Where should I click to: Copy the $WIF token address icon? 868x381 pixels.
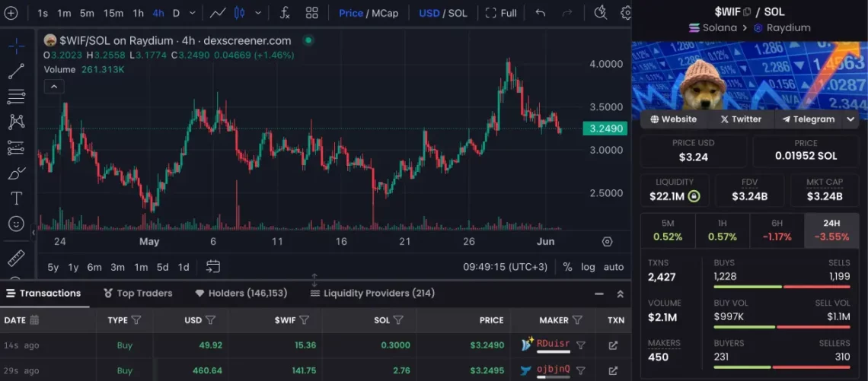click(747, 11)
